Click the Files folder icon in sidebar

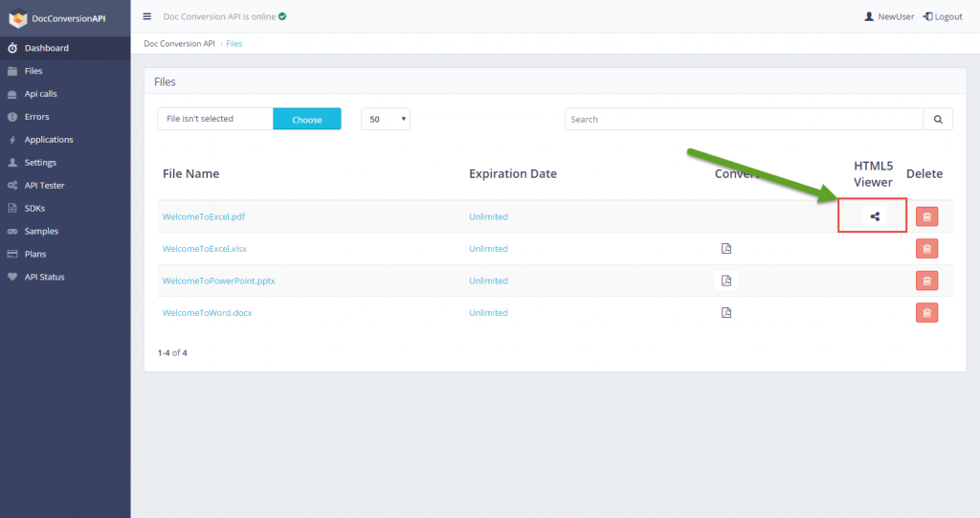click(12, 71)
